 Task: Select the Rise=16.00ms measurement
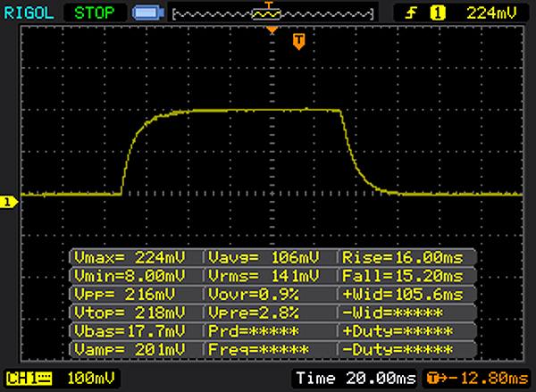(406, 257)
